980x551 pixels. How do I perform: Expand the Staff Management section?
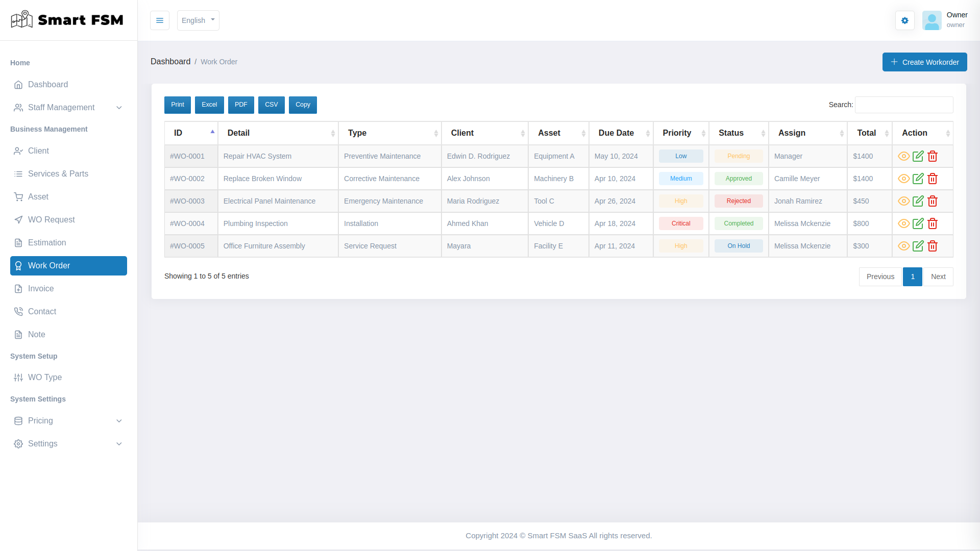pyautogui.click(x=61, y=108)
